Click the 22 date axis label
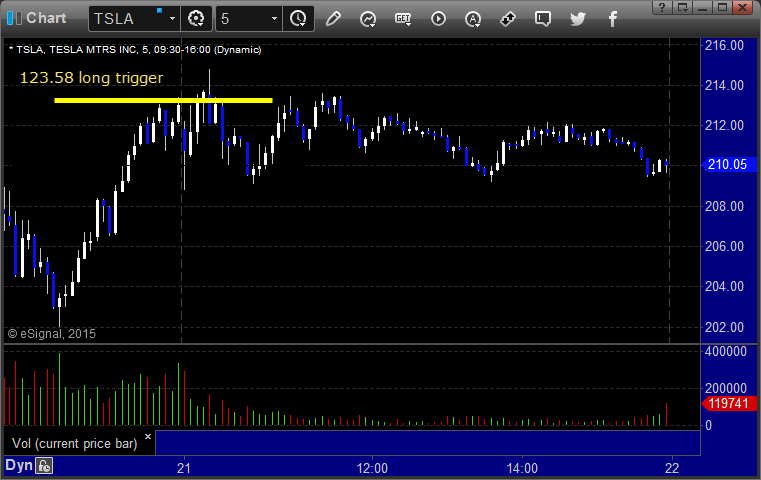761x480 pixels. pos(672,468)
